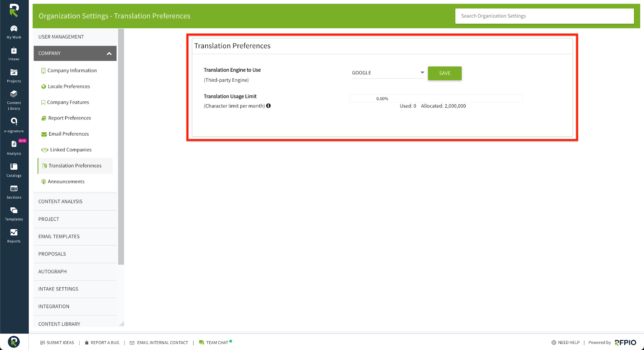
Task: Click the Company Features bookmark icon
Action: [x=43, y=103]
